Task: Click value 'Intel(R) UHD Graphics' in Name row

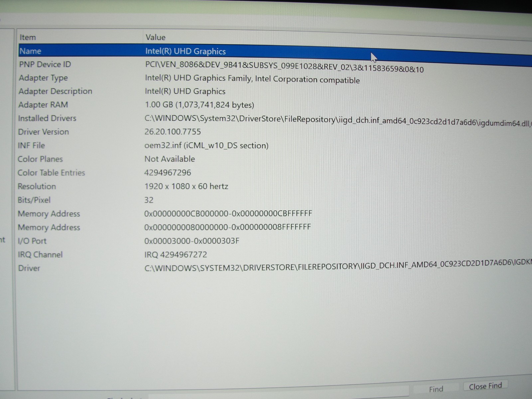Action: tap(185, 51)
